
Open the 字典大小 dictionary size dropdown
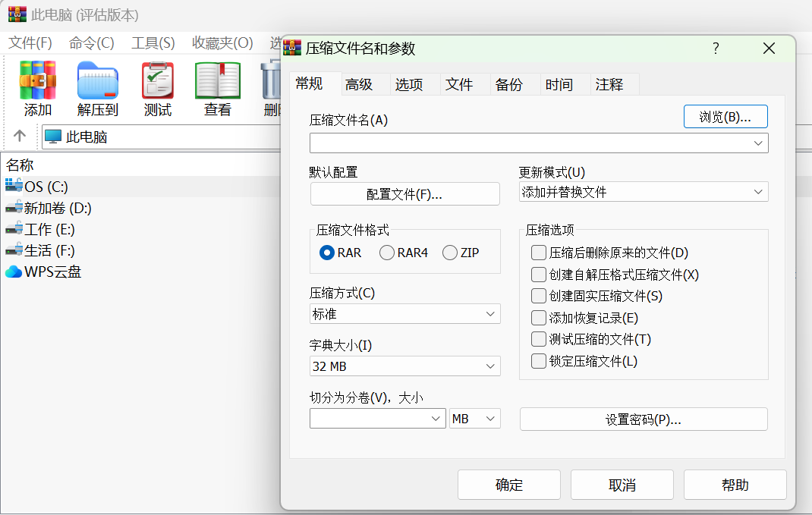pos(404,366)
